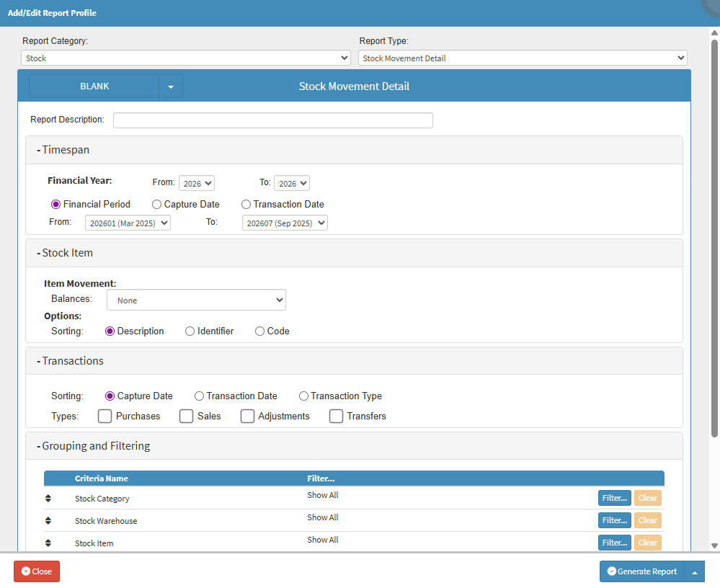Click the sort handle for Stock Item row
720x588 pixels.
pyautogui.click(x=48, y=543)
